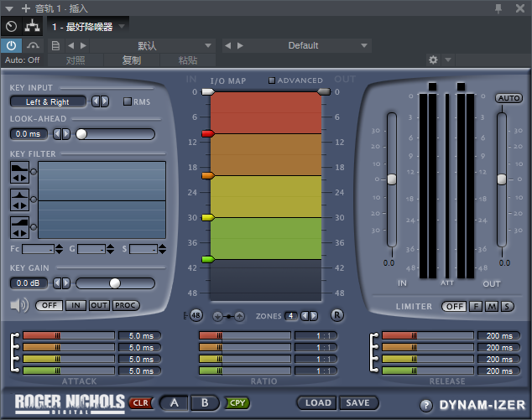
Task: Open the top-left window menu triangle
Action: click(x=9, y=9)
